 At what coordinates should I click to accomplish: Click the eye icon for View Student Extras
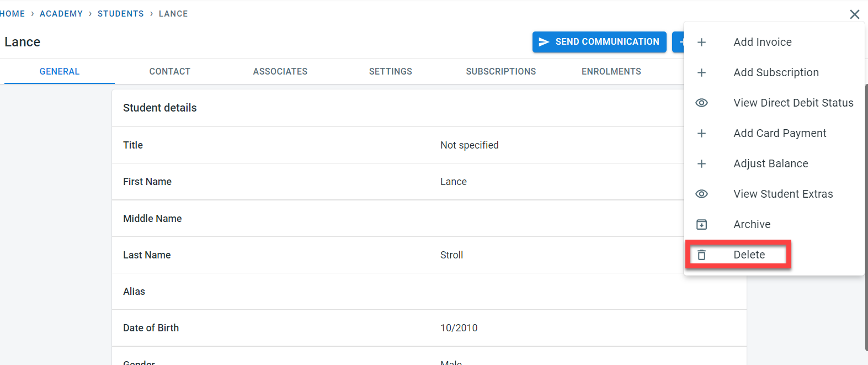click(701, 194)
